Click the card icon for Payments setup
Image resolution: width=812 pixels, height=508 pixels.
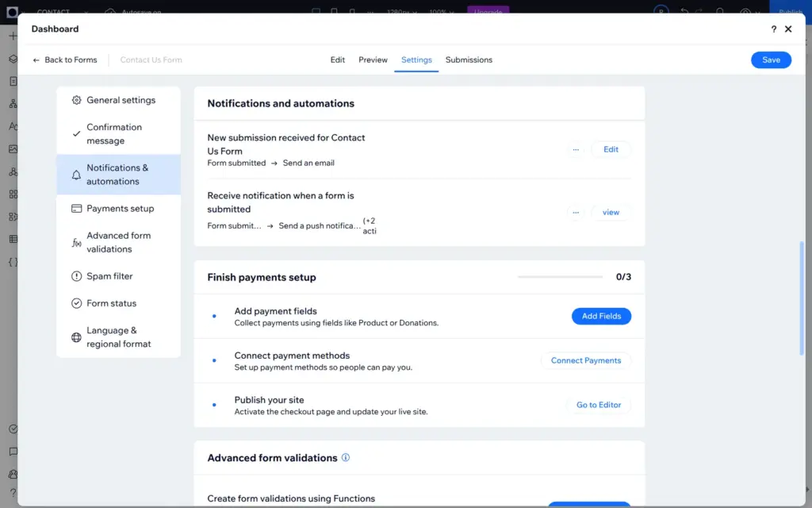pos(76,209)
